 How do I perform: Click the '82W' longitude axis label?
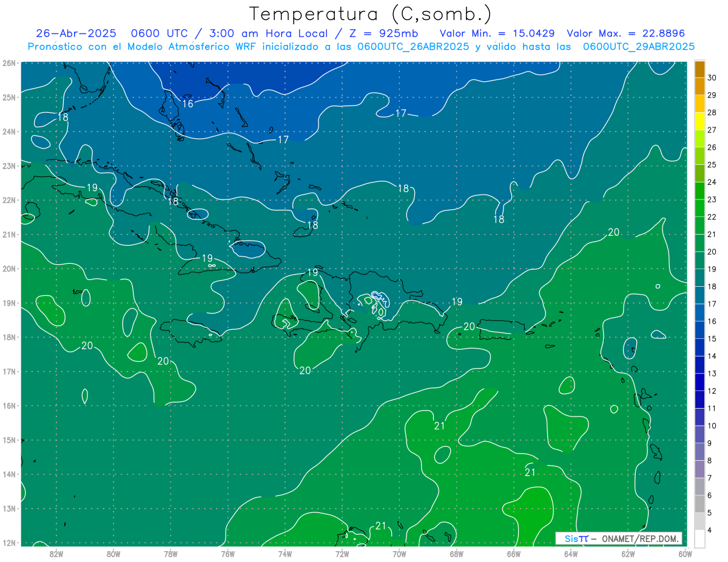56,553
